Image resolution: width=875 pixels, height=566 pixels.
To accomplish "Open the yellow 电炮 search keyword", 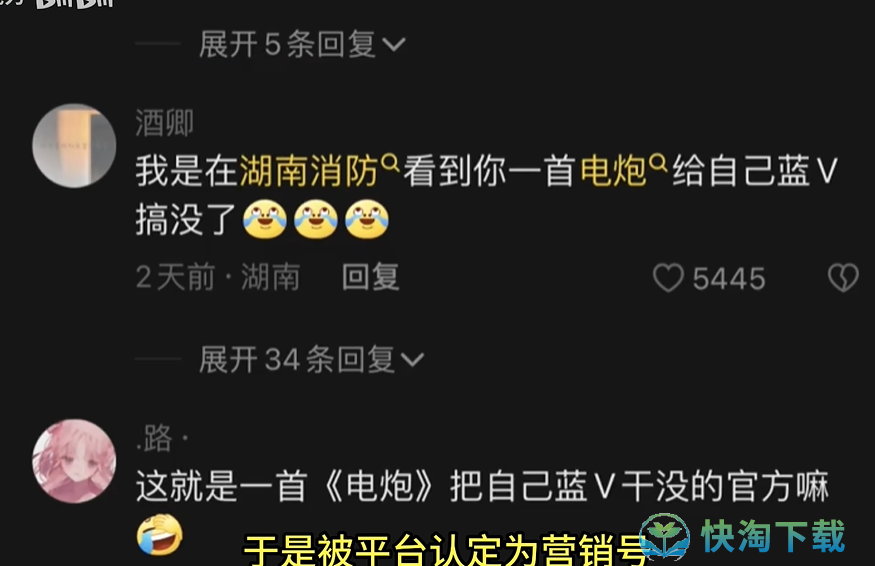I will 613,171.
